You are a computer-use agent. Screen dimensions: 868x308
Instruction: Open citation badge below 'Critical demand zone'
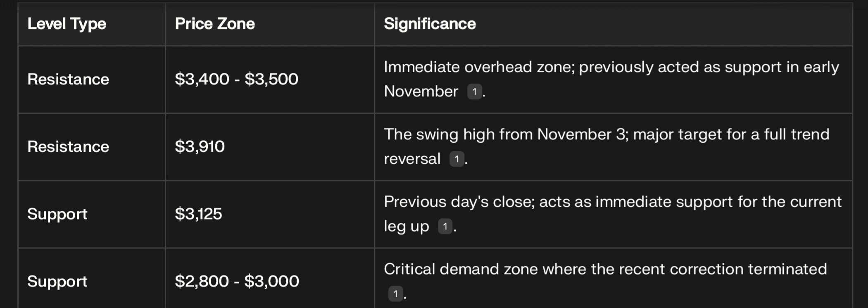coord(395,294)
